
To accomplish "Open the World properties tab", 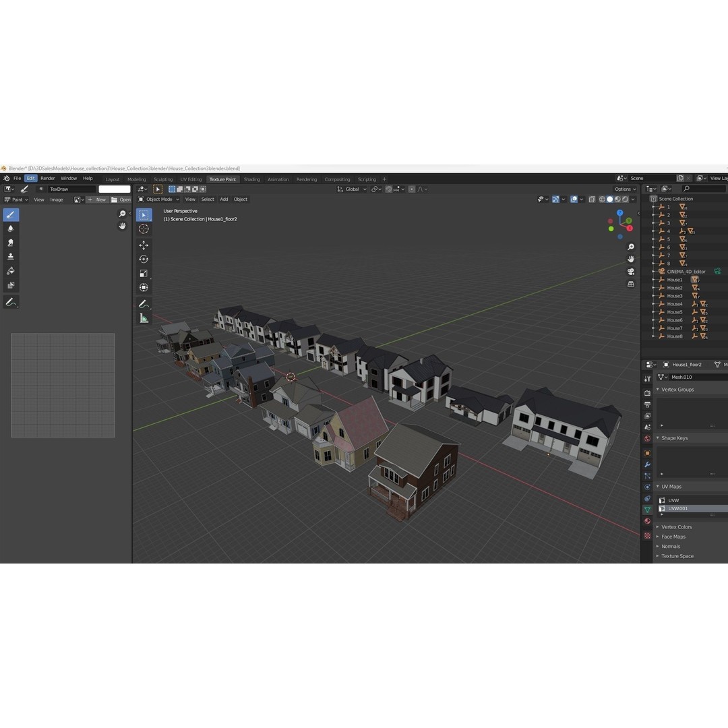I will pyautogui.click(x=647, y=438).
